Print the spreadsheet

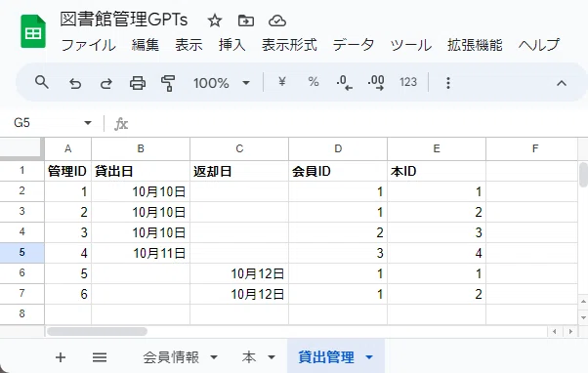coord(138,83)
